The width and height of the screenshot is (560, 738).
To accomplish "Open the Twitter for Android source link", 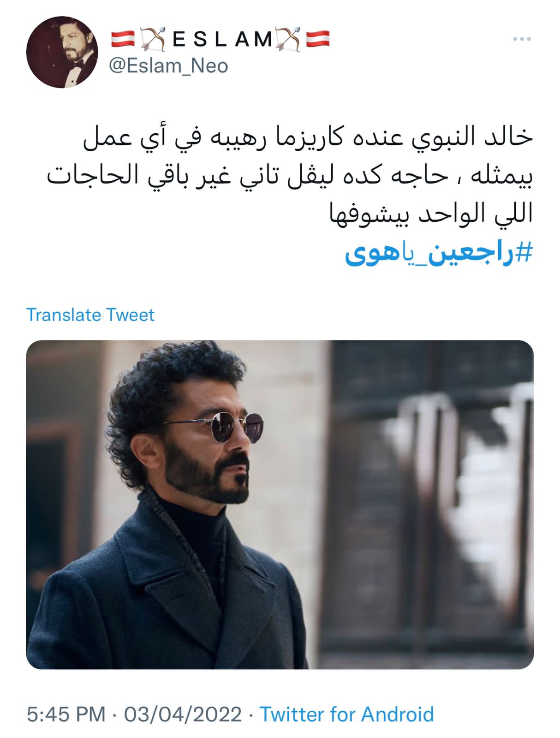I will pyautogui.click(x=347, y=714).
